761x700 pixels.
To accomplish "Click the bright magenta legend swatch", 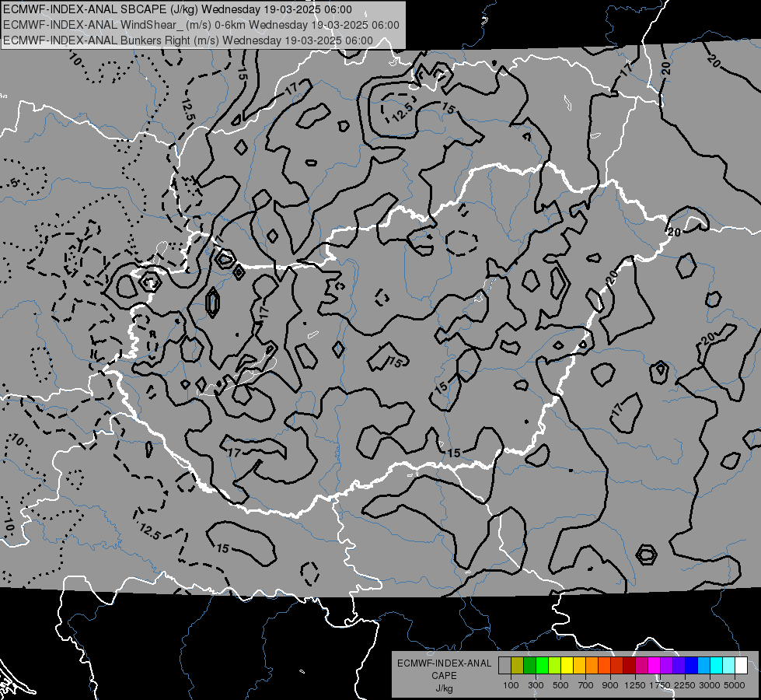I will coord(655,666).
